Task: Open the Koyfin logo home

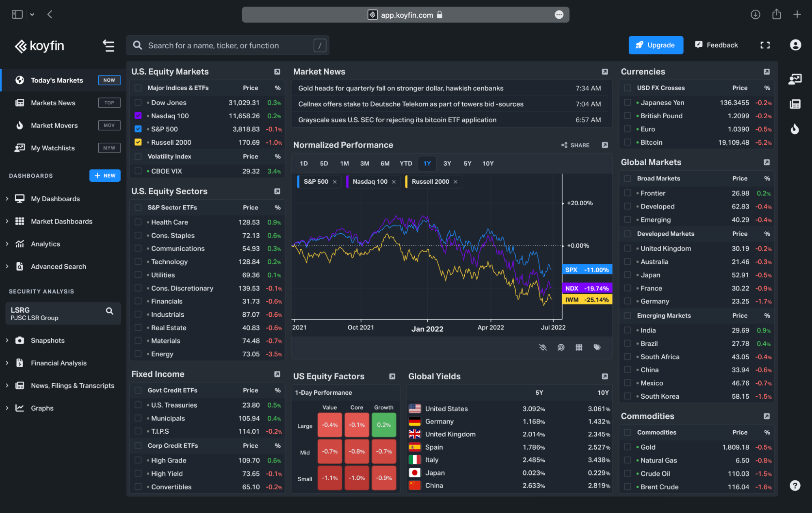Action: (39, 46)
